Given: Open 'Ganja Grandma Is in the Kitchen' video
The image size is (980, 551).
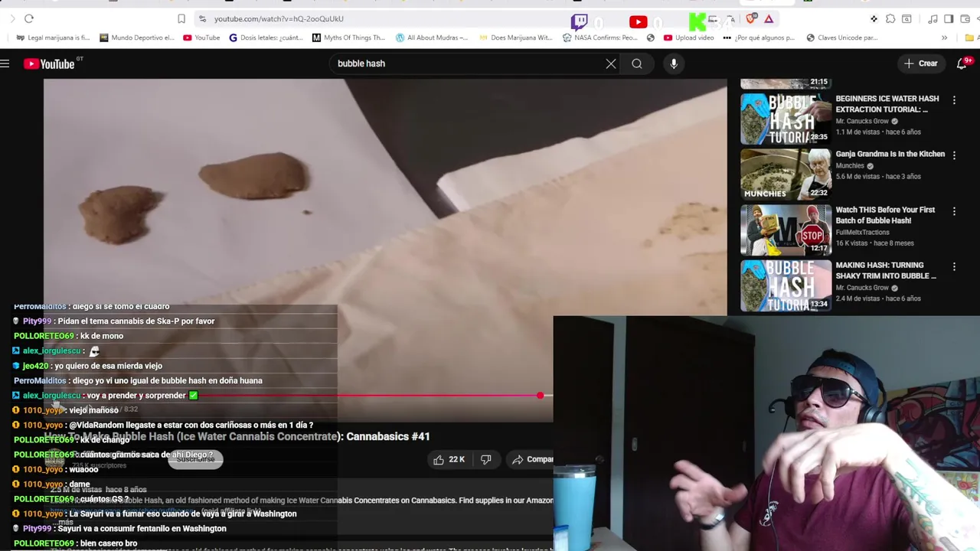Looking at the screenshot, I should pyautogui.click(x=890, y=154).
